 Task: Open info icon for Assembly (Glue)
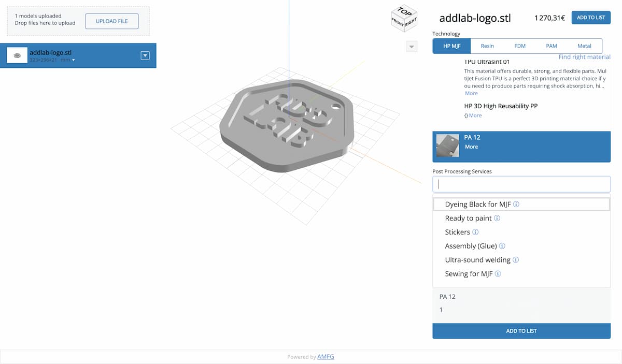coord(502,246)
